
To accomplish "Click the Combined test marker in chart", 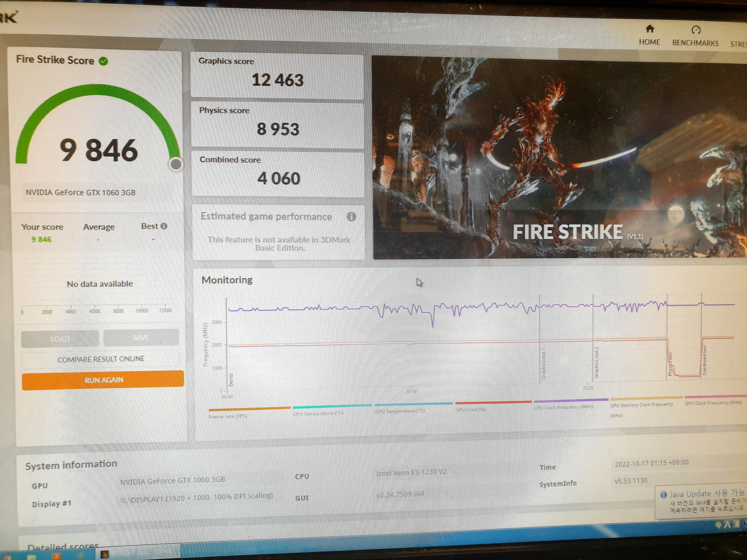I will (705, 360).
